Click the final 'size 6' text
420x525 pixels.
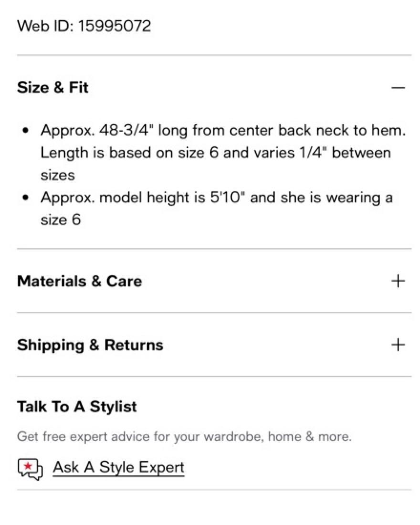coord(61,220)
